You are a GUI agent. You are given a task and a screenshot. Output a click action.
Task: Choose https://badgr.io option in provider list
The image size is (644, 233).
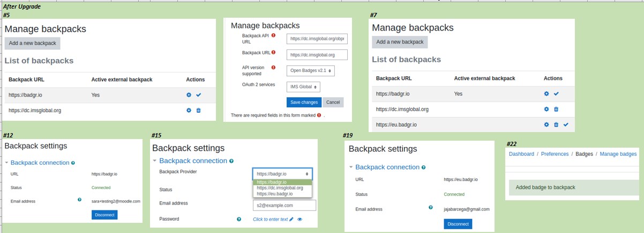tap(282, 182)
